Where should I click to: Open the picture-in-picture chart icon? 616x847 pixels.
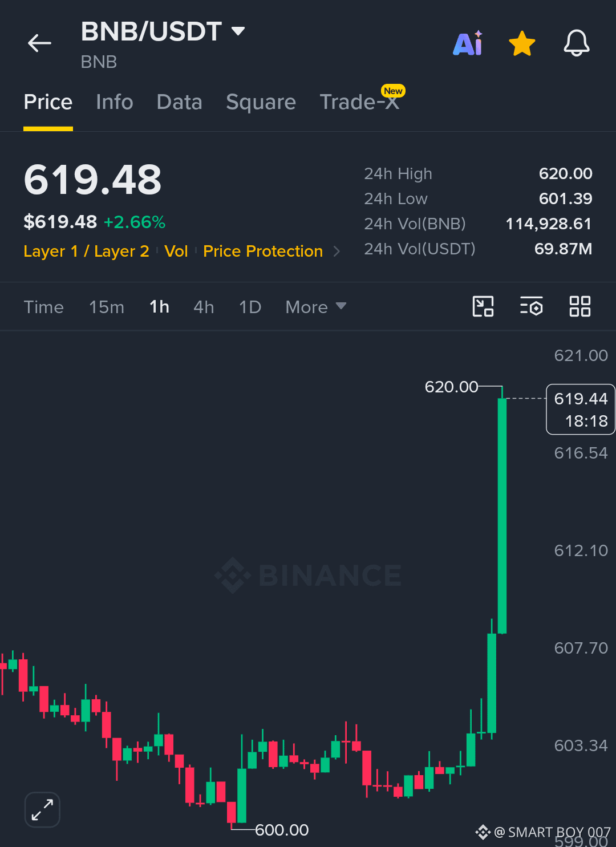(483, 306)
